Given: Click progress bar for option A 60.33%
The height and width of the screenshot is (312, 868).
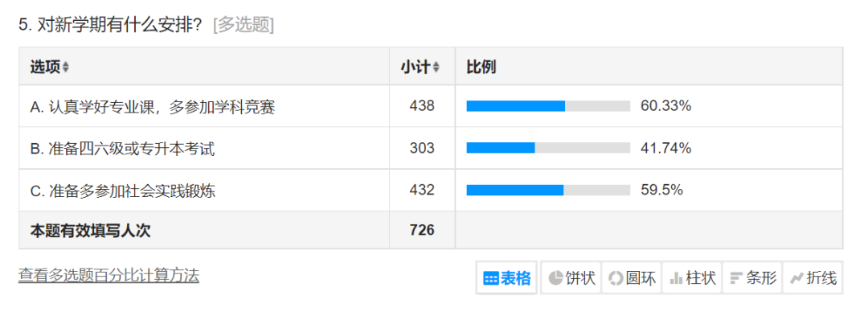Looking at the screenshot, I should tap(548, 106).
